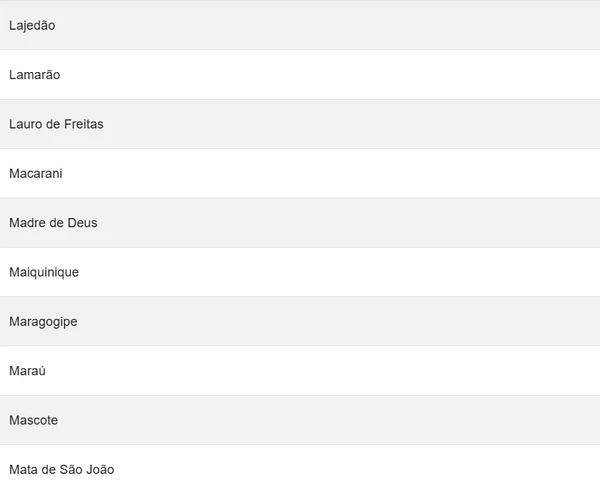Open the Madre de Deus row
The width and height of the screenshot is (600, 491).
tap(300, 223)
